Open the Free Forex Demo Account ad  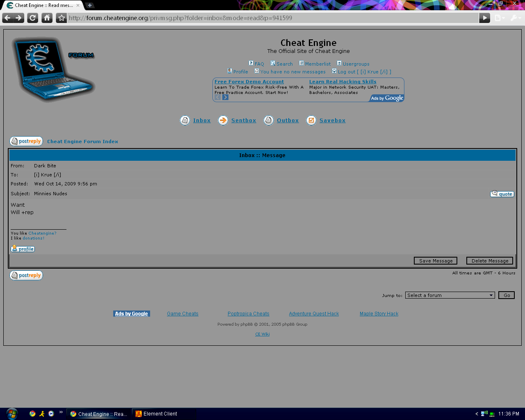tap(249, 82)
